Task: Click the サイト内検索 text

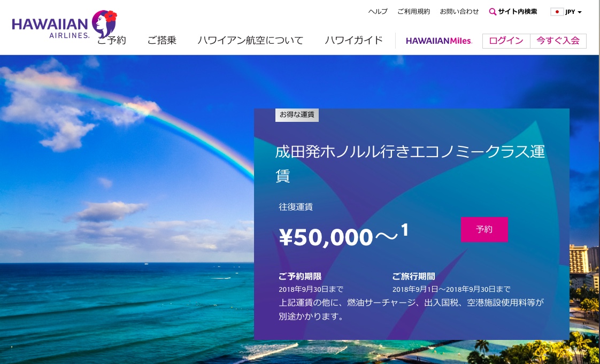Action: click(x=517, y=11)
